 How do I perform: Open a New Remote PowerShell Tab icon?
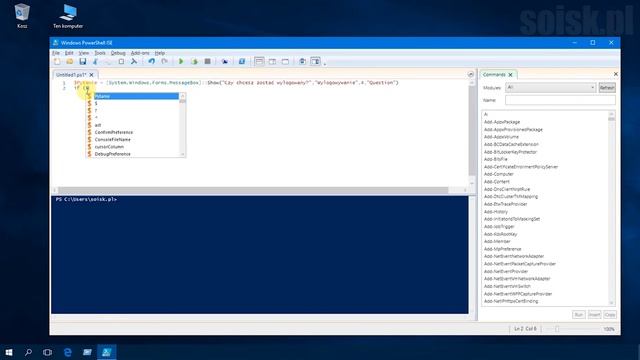coord(224,62)
